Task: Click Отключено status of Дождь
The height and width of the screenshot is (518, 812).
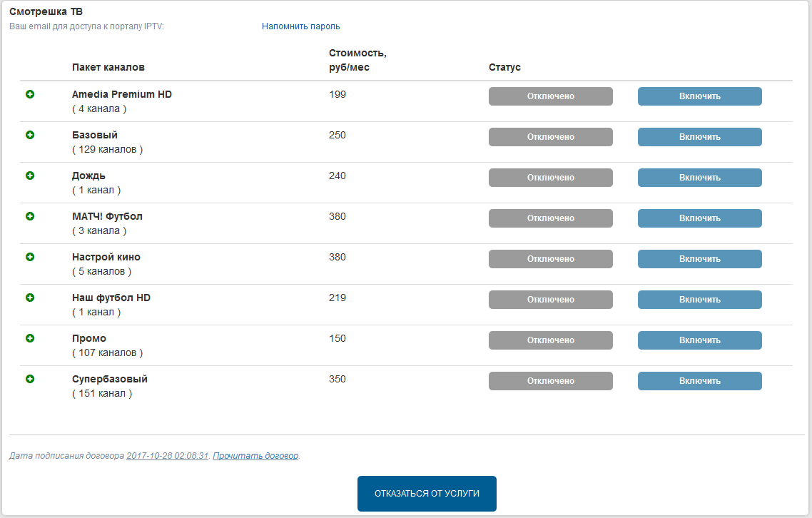Action: point(550,178)
